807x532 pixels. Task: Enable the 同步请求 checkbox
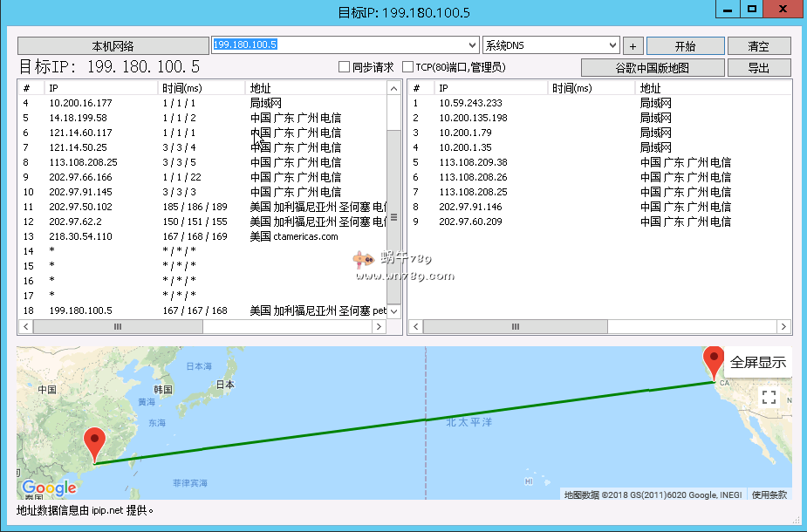pos(345,66)
